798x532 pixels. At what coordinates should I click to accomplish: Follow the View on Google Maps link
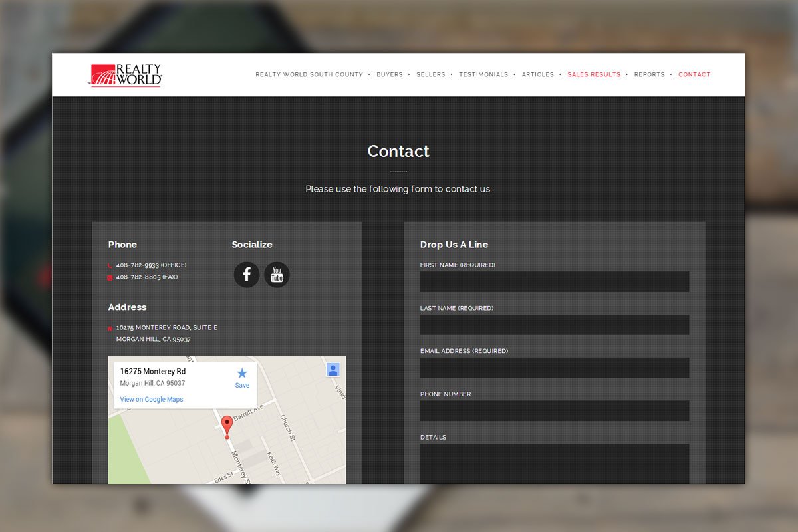(152, 400)
